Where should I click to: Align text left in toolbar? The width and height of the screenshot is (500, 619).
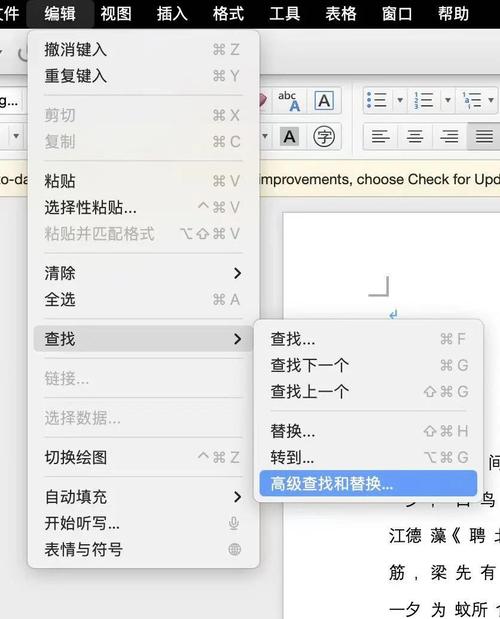(x=380, y=137)
